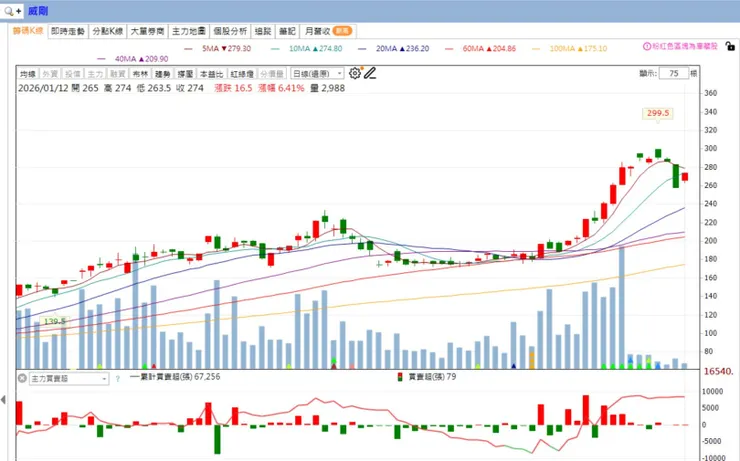Toggle the 紅綠燈 overlay button
740x461 pixels.
point(242,74)
